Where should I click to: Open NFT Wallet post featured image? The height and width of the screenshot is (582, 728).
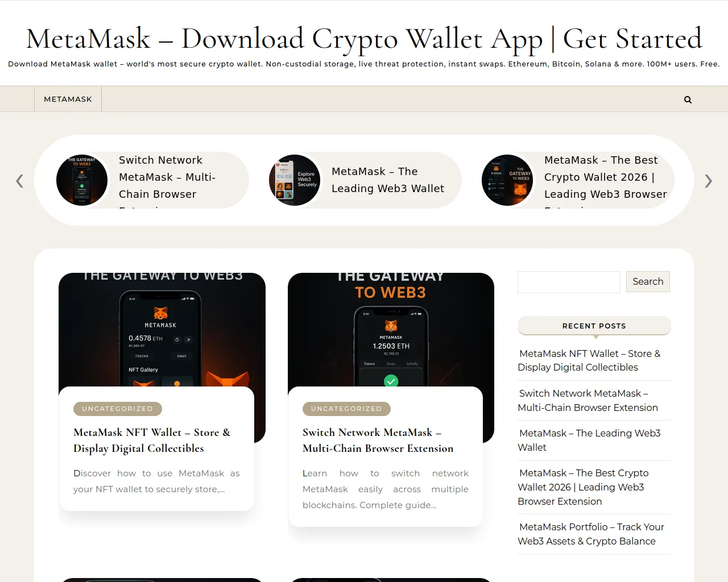162,330
